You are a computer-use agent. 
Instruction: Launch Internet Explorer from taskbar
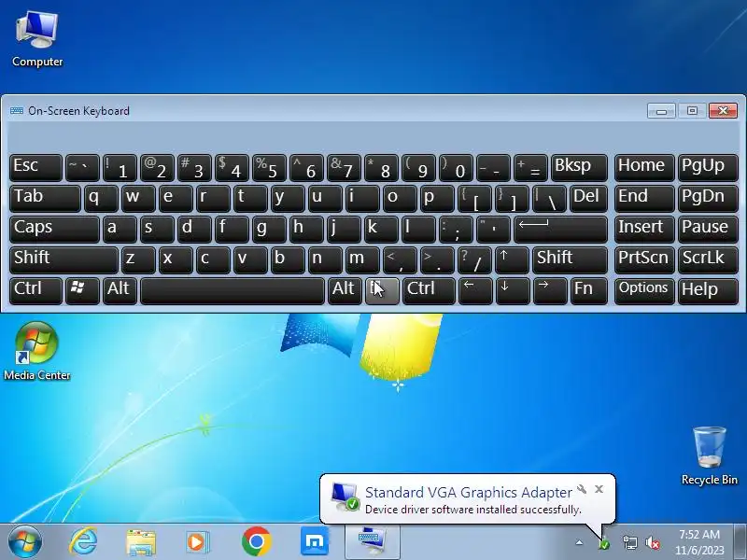pos(83,542)
